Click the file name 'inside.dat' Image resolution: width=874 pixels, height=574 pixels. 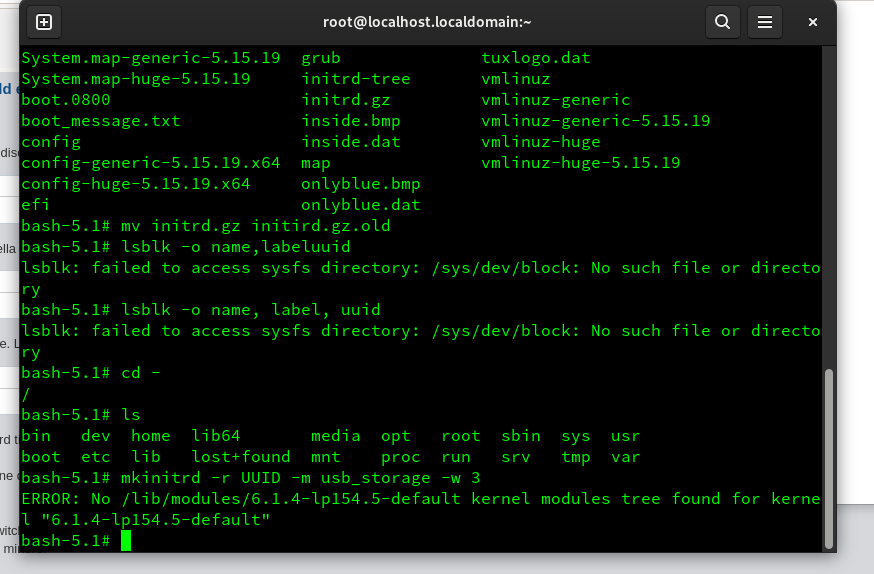point(351,142)
